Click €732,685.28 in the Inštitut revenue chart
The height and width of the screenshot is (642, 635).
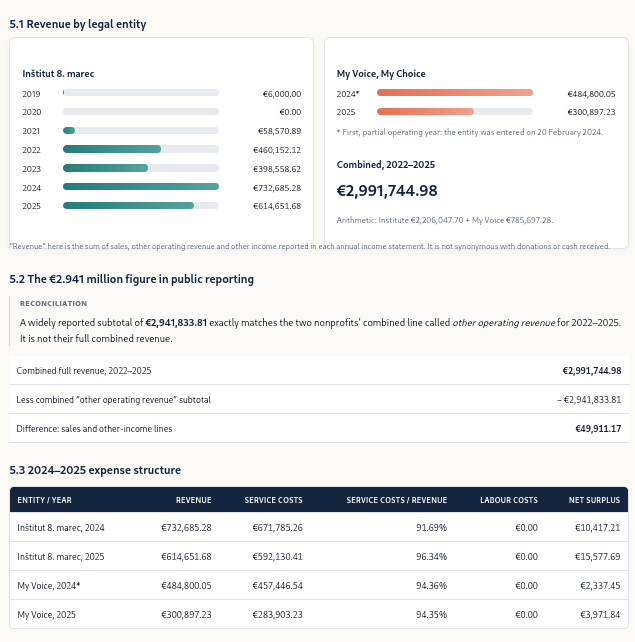[277, 188]
